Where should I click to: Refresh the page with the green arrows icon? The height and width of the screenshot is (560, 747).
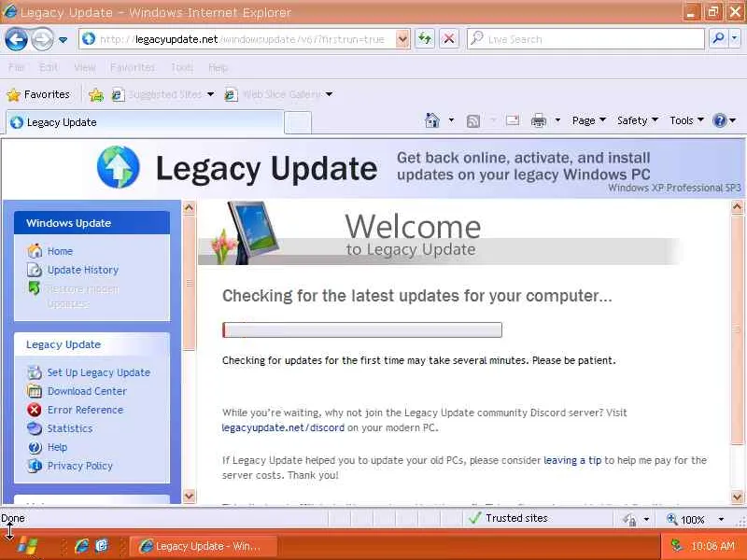[x=425, y=39]
